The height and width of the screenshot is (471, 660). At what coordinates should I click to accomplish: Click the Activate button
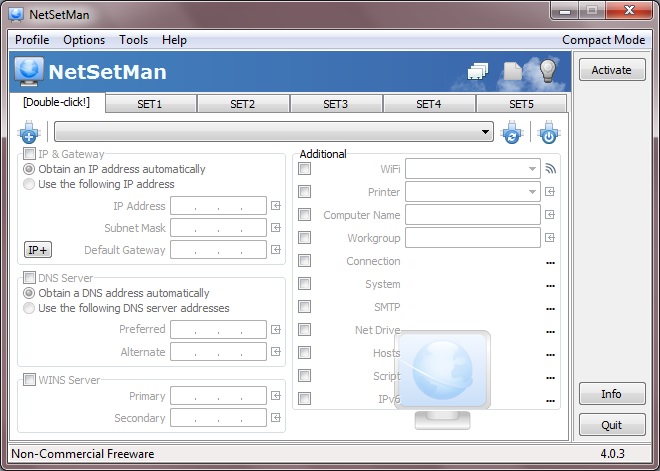tap(612, 70)
